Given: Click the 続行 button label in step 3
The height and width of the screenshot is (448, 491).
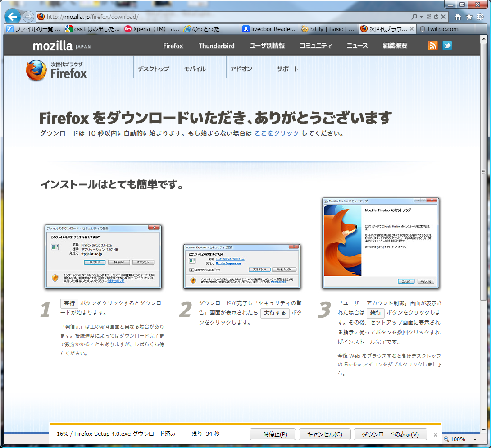Looking at the screenshot, I should (375, 313).
